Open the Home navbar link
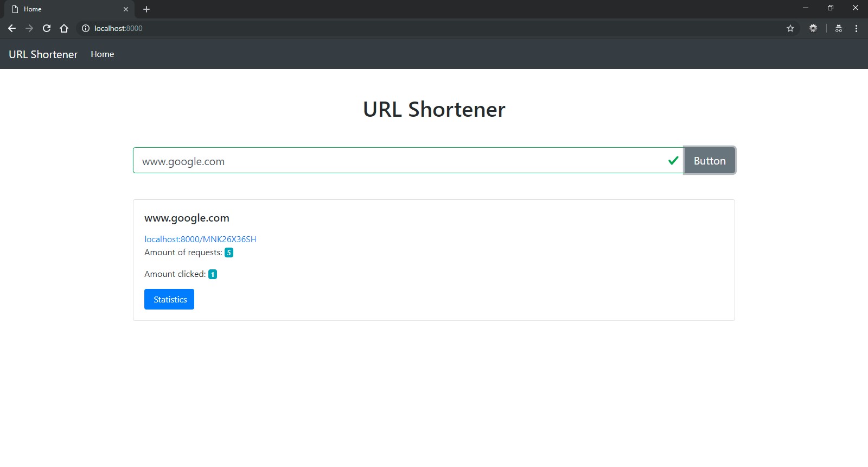The height and width of the screenshot is (467, 868). tap(103, 54)
